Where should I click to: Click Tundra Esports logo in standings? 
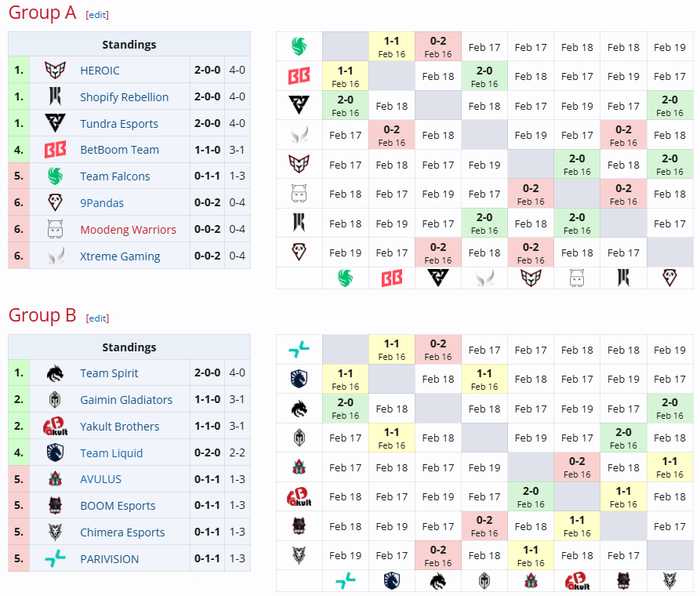[56, 123]
